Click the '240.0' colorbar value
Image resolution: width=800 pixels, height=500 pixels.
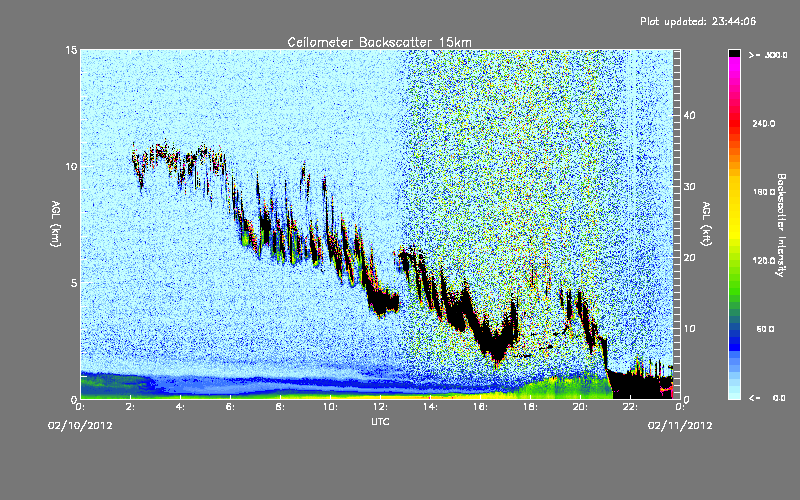click(764, 123)
